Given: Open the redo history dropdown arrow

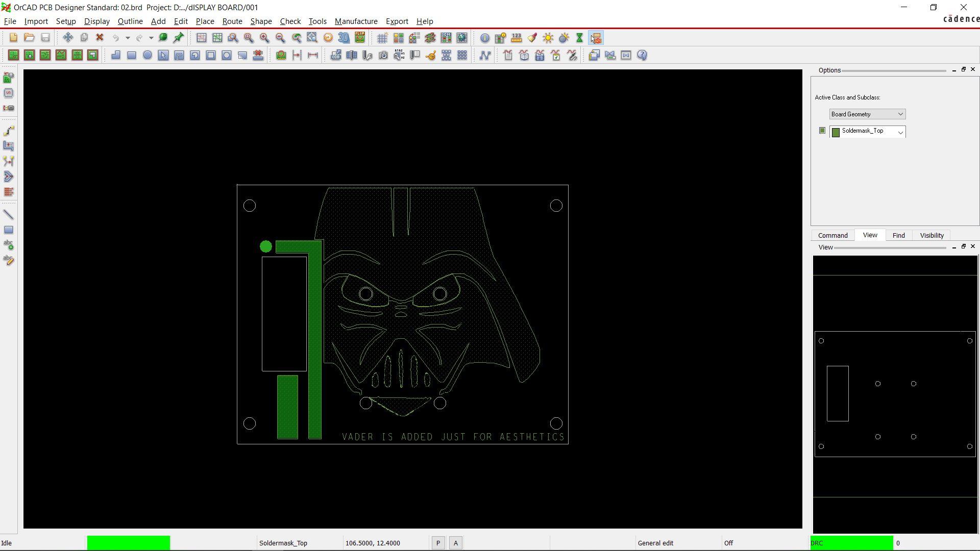Looking at the screenshot, I should click(x=151, y=38).
